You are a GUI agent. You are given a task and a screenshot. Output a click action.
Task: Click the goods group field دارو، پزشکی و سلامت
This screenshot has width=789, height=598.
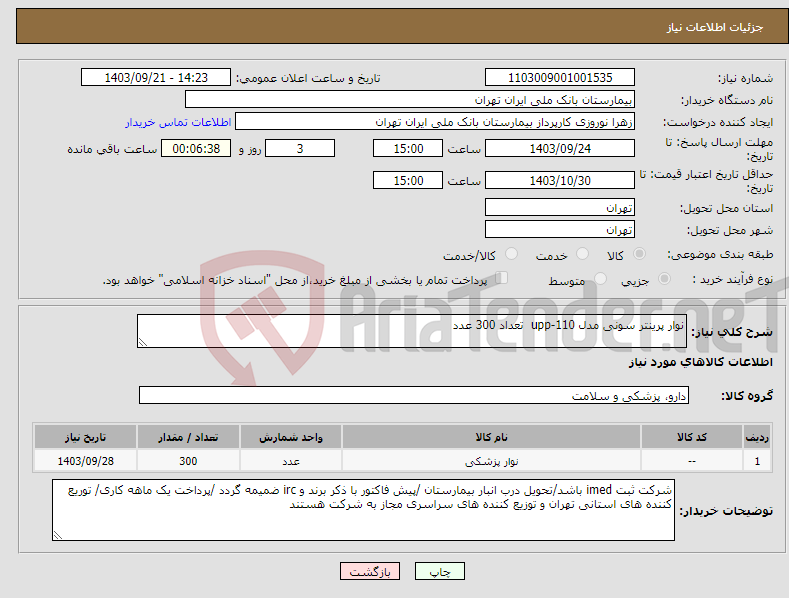pyautogui.click(x=414, y=396)
